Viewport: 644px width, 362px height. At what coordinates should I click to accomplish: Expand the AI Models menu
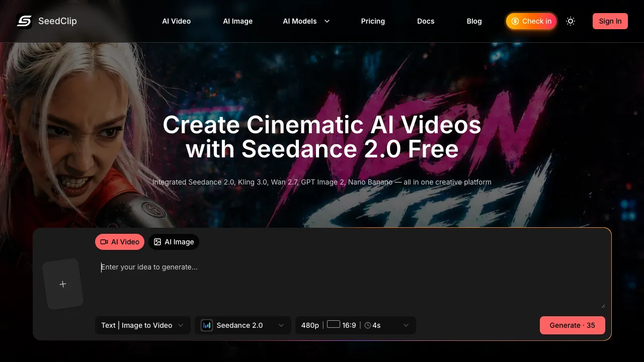pyautogui.click(x=306, y=21)
